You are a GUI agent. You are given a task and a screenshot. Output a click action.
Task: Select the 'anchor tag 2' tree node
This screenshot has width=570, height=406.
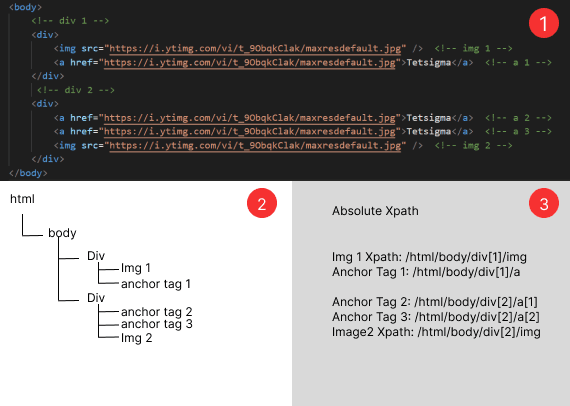[x=156, y=311]
